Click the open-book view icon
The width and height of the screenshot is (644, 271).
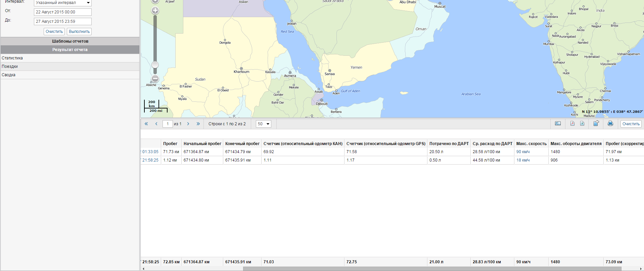558,124
